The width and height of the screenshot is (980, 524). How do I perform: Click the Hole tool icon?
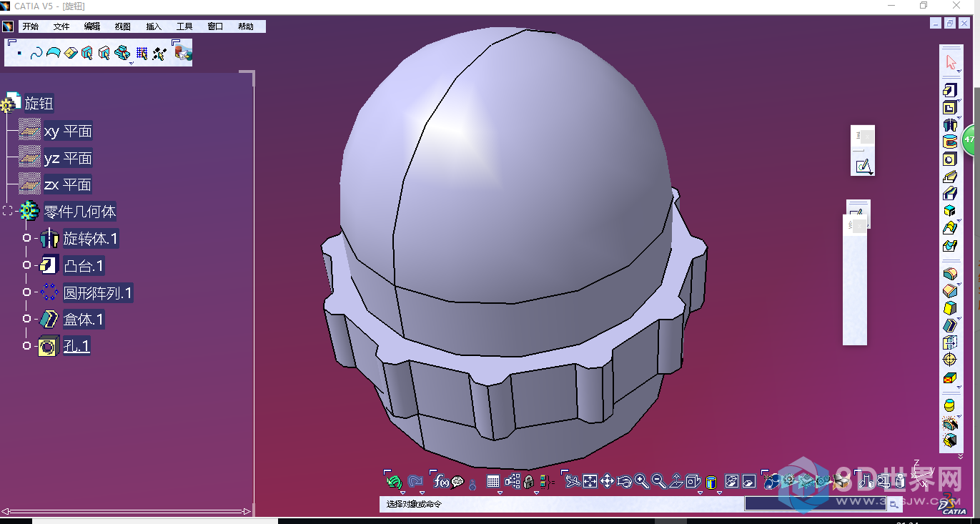(x=949, y=159)
